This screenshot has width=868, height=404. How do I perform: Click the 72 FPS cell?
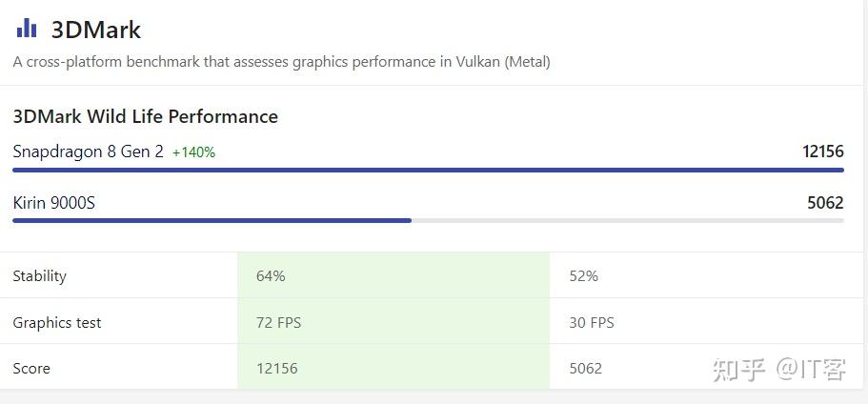(278, 323)
